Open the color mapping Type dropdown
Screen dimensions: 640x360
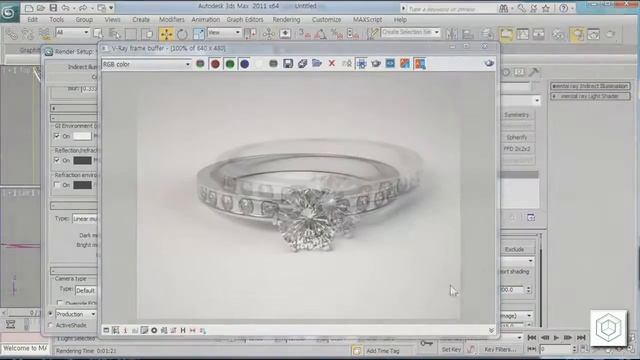point(84,219)
